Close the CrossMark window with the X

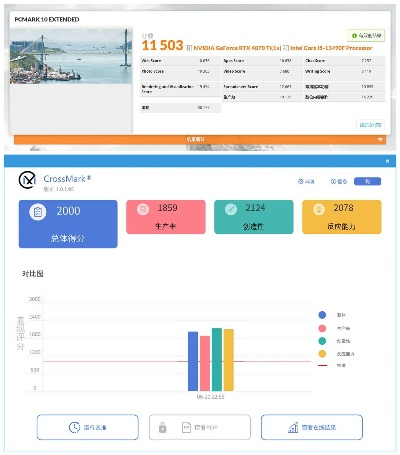[x=387, y=161]
